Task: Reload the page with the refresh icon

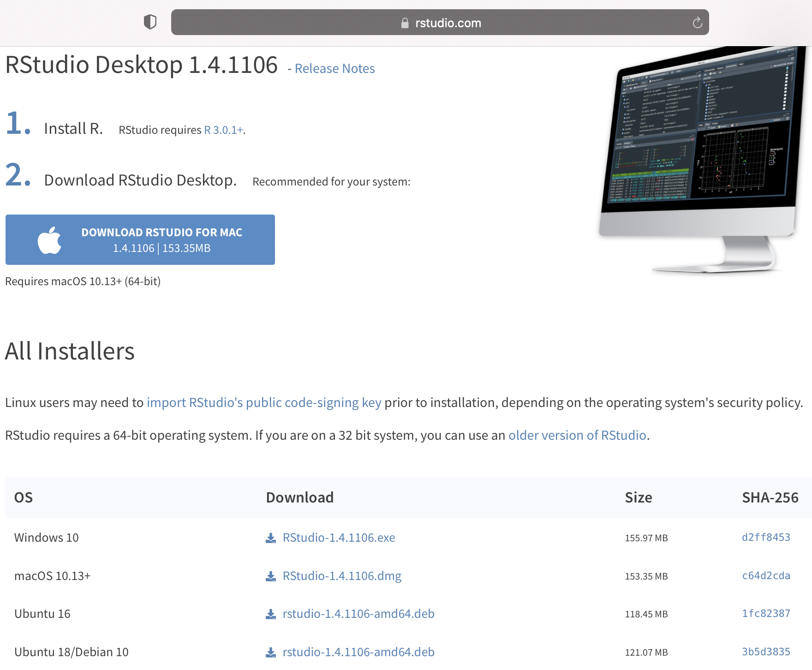Action: pos(697,23)
